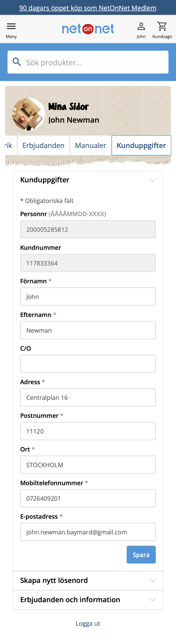Collapse the Kunduppgifter section chevron
The image size is (176, 644).
point(153,180)
